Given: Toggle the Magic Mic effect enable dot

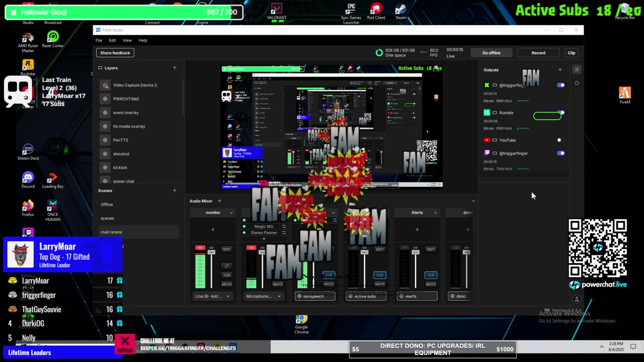Looking at the screenshot, I should (x=244, y=227).
